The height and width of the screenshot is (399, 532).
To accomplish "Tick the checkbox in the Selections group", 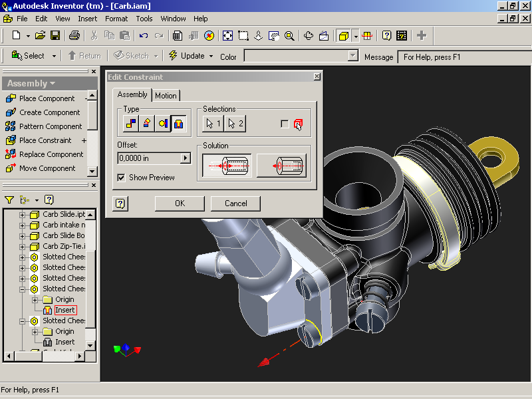I will [x=285, y=124].
